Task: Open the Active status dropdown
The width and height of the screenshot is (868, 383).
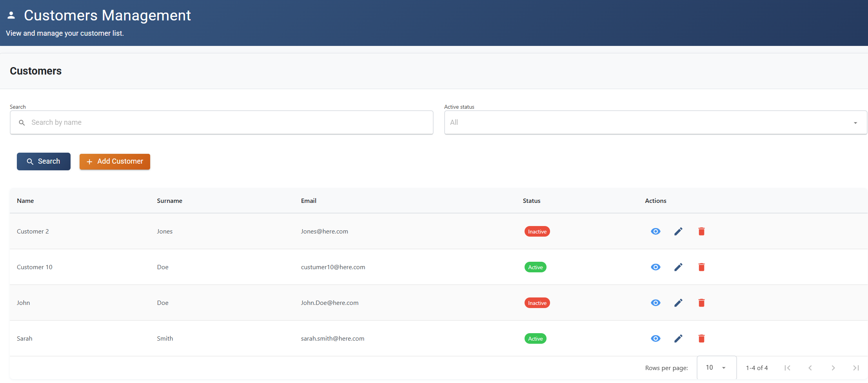Action: 655,122
